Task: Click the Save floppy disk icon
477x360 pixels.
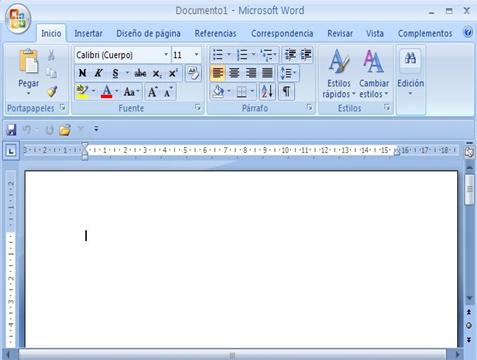Action: [x=11, y=129]
